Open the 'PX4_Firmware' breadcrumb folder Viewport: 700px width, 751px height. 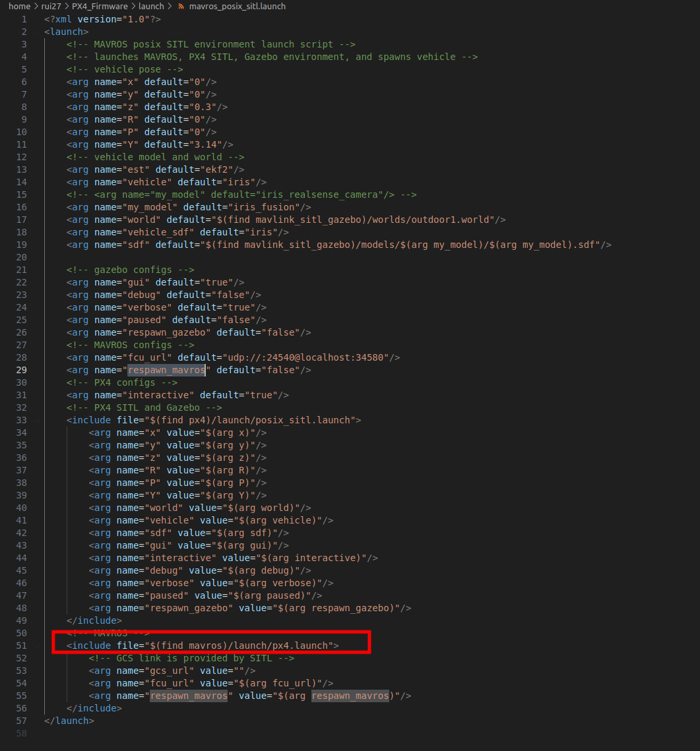point(100,6)
